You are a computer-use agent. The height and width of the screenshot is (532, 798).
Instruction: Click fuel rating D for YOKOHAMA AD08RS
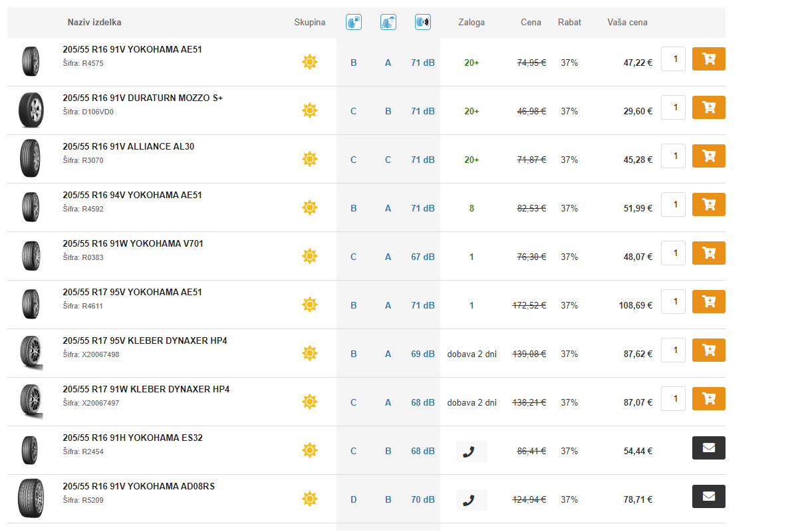[354, 499]
